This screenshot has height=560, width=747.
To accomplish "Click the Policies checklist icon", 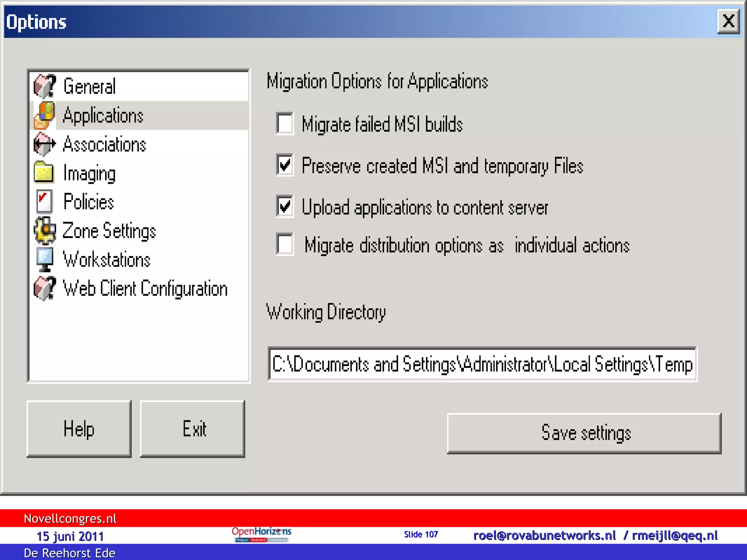I will click(44, 201).
